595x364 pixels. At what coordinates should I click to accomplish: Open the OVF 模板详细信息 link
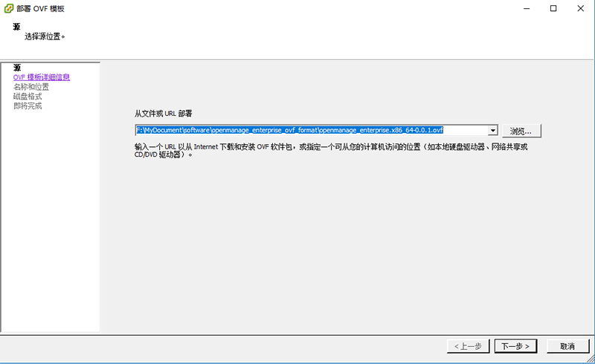pyautogui.click(x=42, y=77)
